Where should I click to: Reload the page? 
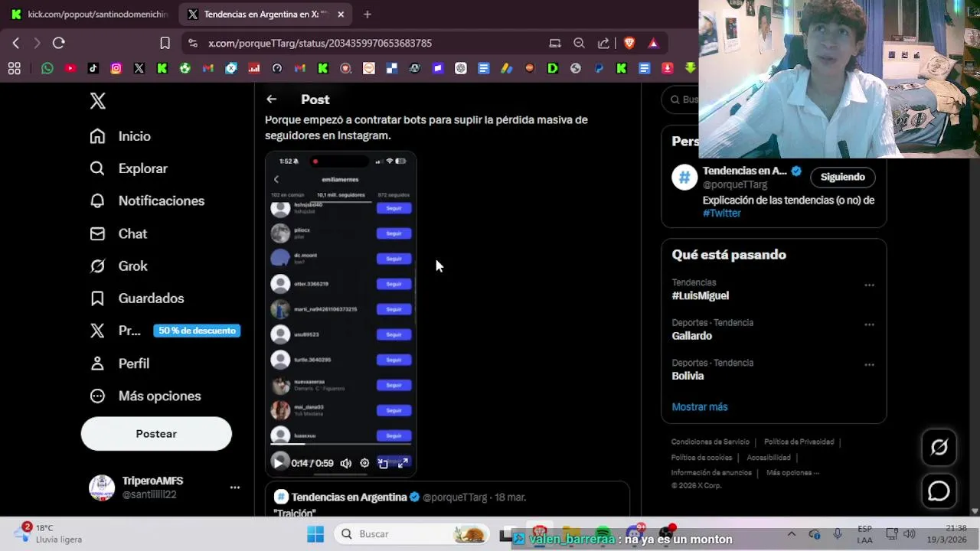tap(59, 44)
